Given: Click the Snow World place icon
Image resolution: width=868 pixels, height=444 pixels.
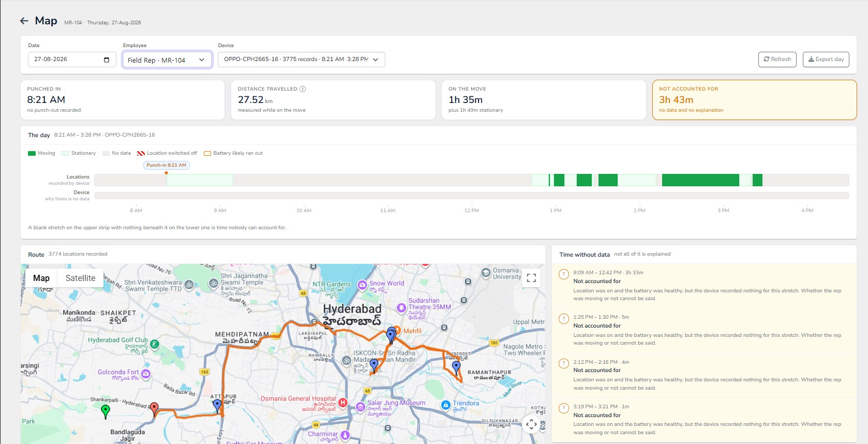Looking at the screenshot, I should click(362, 285).
